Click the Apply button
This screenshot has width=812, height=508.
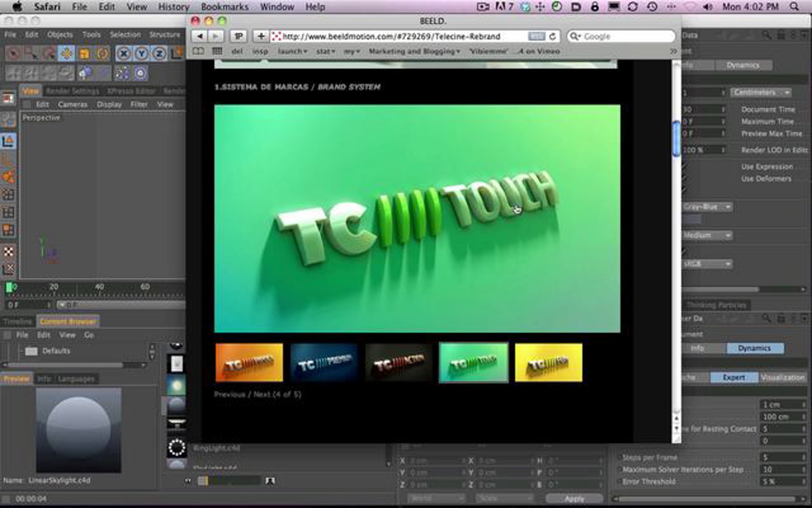tap(574, 499)
